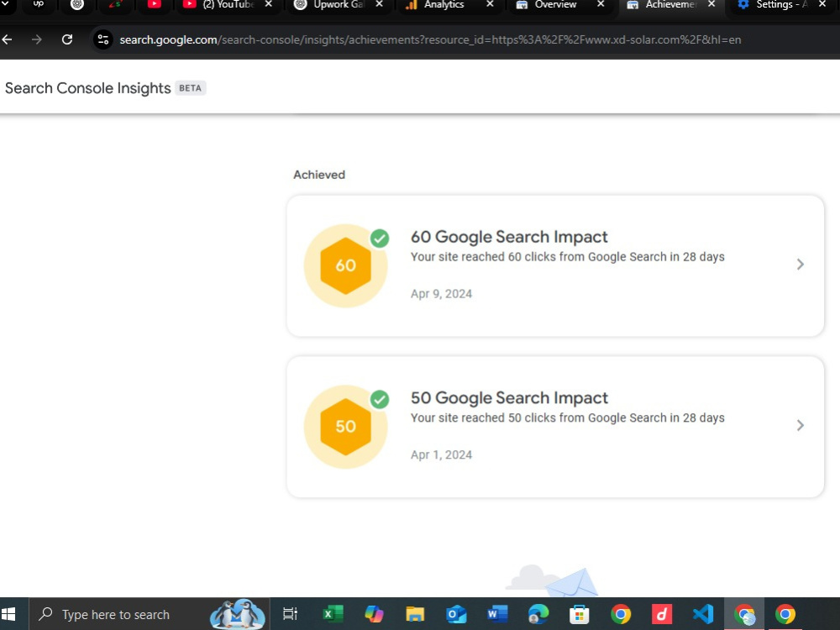Close the (2) YouTube tab

coord(269,4)
